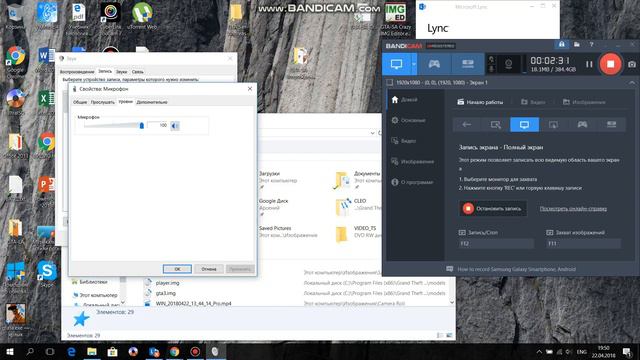Switch to Bandicam Видео content tab

click(533, 102)
